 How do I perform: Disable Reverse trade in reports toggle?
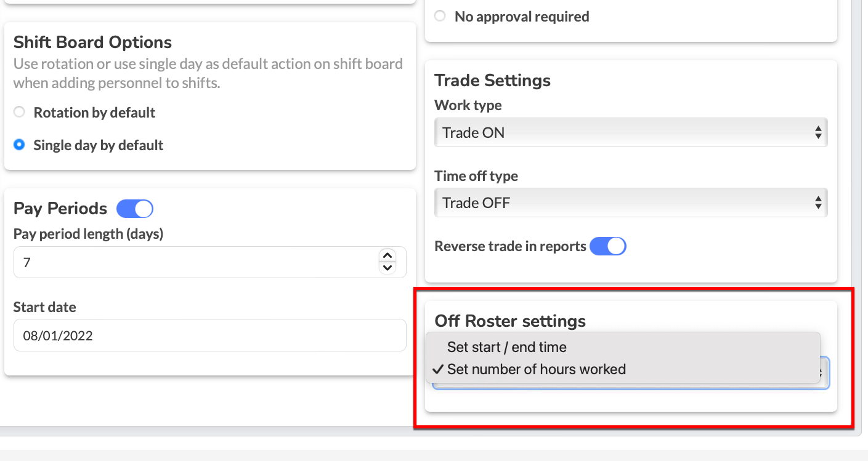[608, 246]
